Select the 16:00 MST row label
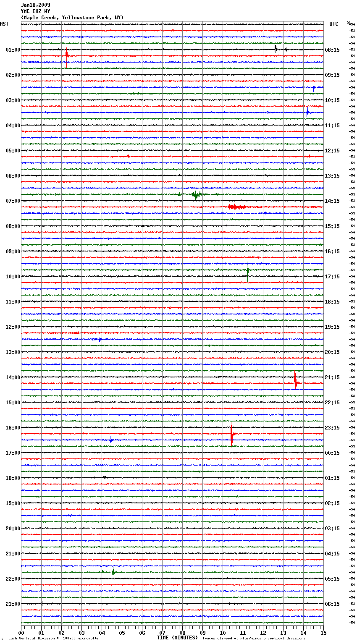The width and height of the screenshot is (357, 644). coord(13,428)
